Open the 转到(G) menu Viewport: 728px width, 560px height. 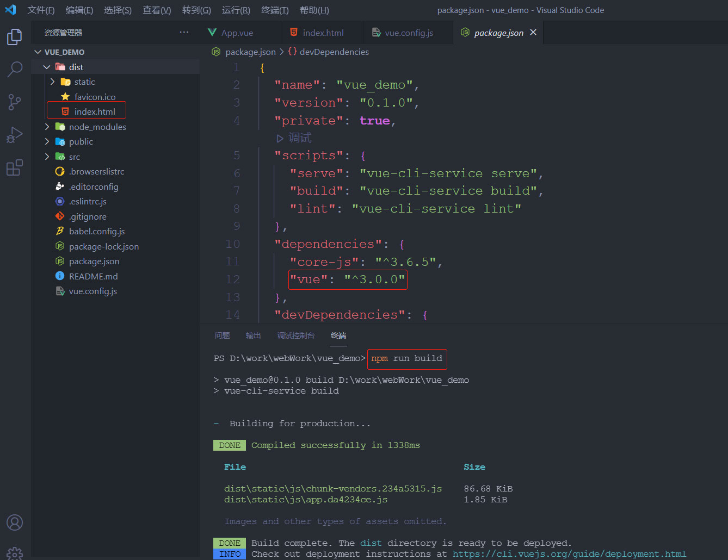click(196, 10)
